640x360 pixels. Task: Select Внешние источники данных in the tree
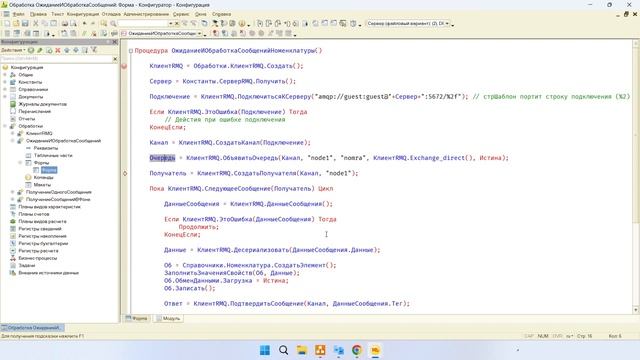click(x=49, y=273)
